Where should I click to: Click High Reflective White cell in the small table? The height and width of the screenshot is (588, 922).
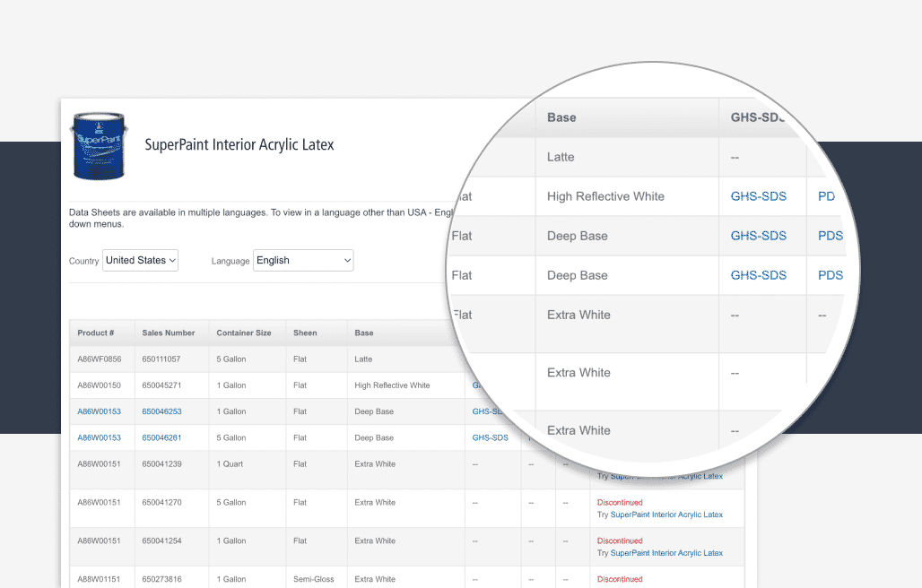click(392, 386)
